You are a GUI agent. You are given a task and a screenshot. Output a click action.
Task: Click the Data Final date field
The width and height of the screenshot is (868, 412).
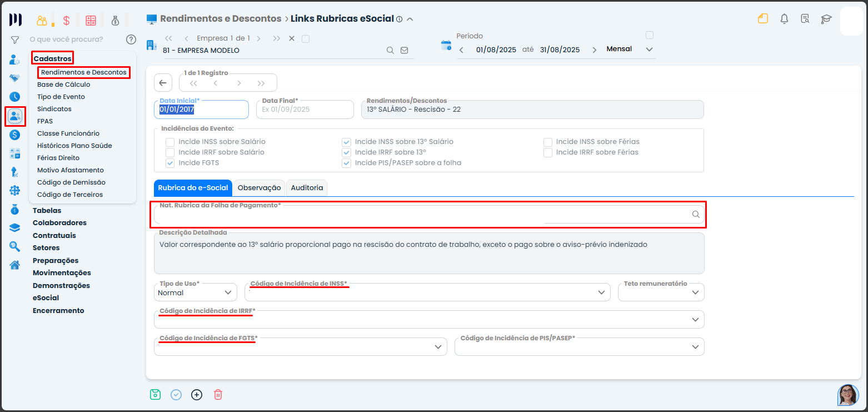305,109
